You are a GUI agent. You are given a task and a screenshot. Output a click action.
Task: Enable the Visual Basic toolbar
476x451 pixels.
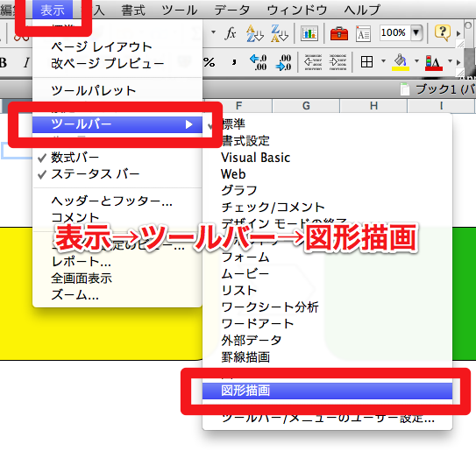point(327,158)
